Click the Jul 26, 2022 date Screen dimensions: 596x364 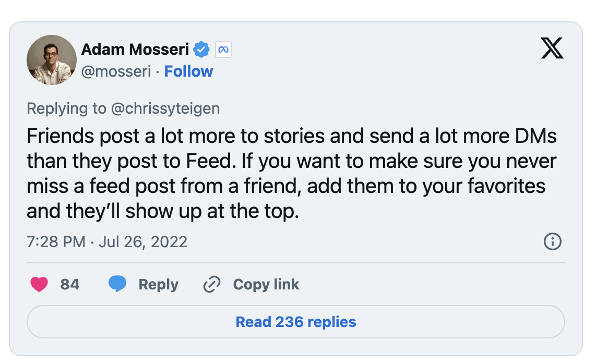pos(142,242)
